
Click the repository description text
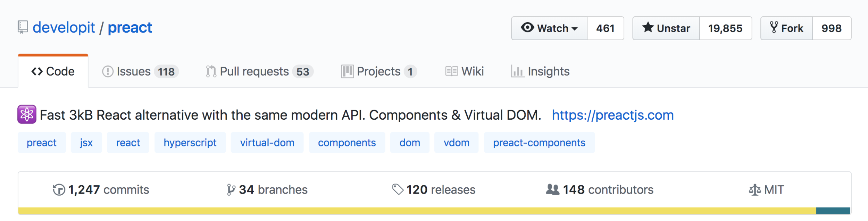click(291, 115)
